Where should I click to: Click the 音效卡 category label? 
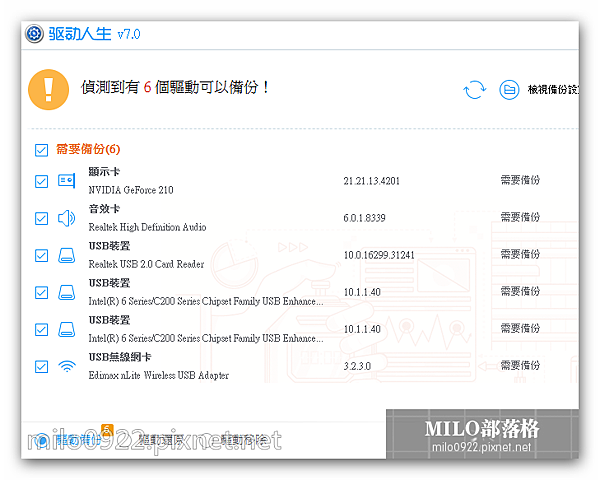(104, 209)
